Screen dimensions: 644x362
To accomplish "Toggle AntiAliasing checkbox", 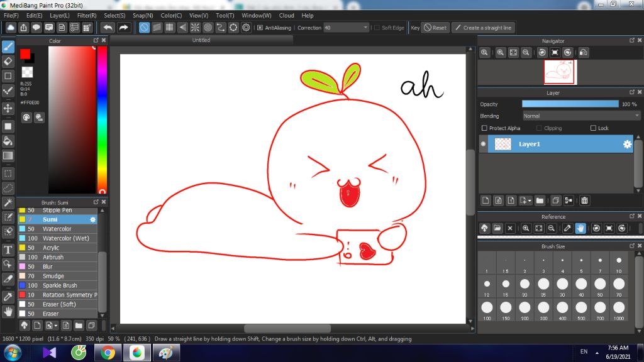I will click(260, 28).
